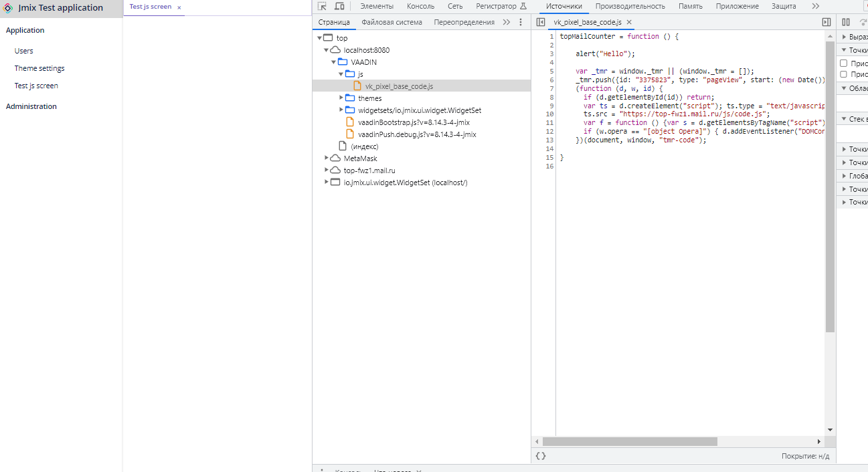Tick the upper Прис checkbox
The height and width of the screenshot is (472, 868).
[843, 64]
